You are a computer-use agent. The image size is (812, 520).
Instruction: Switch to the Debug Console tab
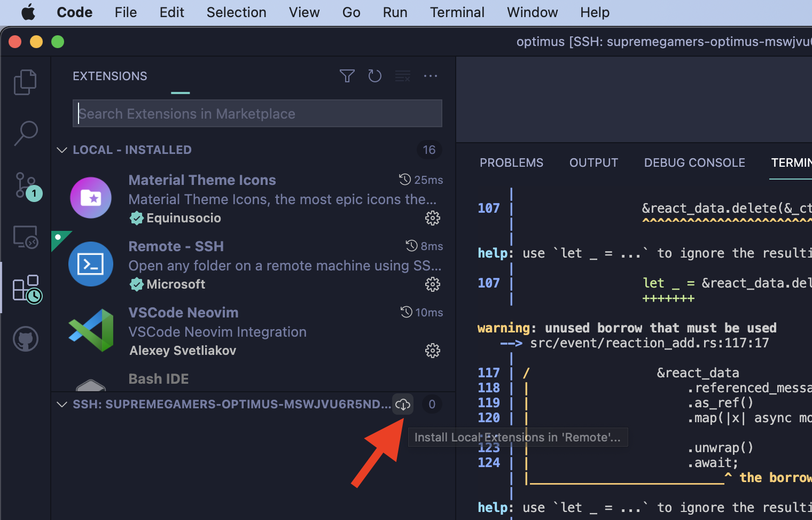pyautogui.click(x=694, y=163)
